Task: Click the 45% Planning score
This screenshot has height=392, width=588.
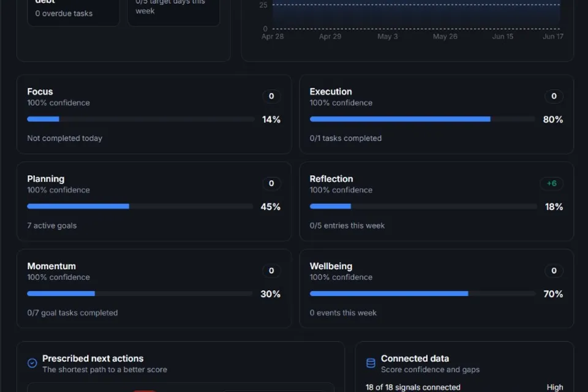Action: [x=270, y=206]
